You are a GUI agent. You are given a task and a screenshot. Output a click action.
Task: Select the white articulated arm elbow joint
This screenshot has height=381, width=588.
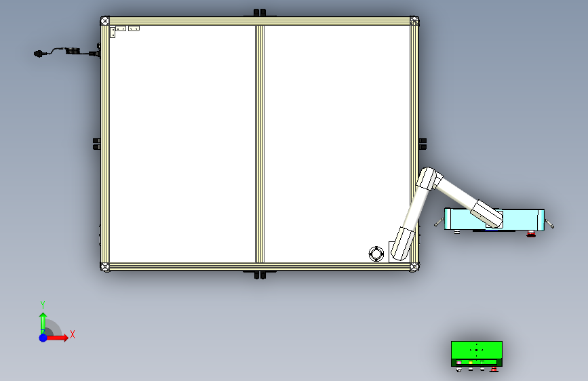pyautogui.click(x=429, y=178)
